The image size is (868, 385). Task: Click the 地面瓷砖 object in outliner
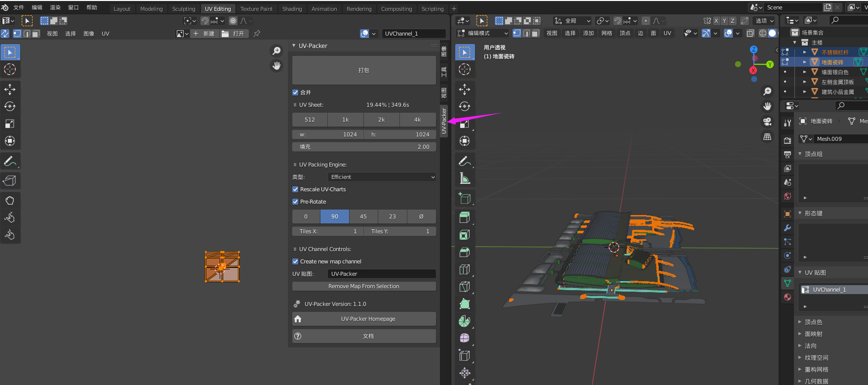pos(832,62)
